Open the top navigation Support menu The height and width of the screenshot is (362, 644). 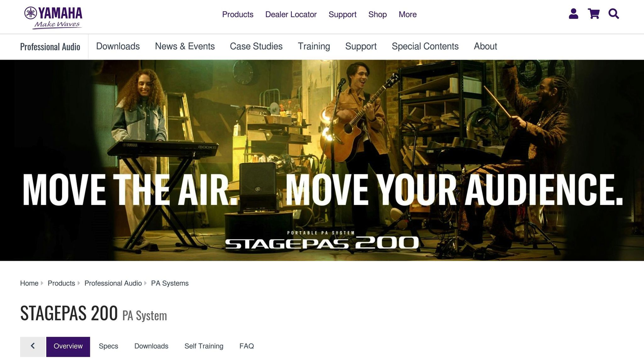[x=342, y=14]
